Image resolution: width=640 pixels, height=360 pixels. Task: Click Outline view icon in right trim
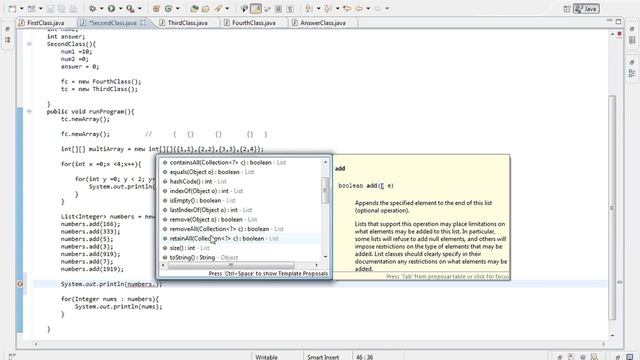point(632,73)
